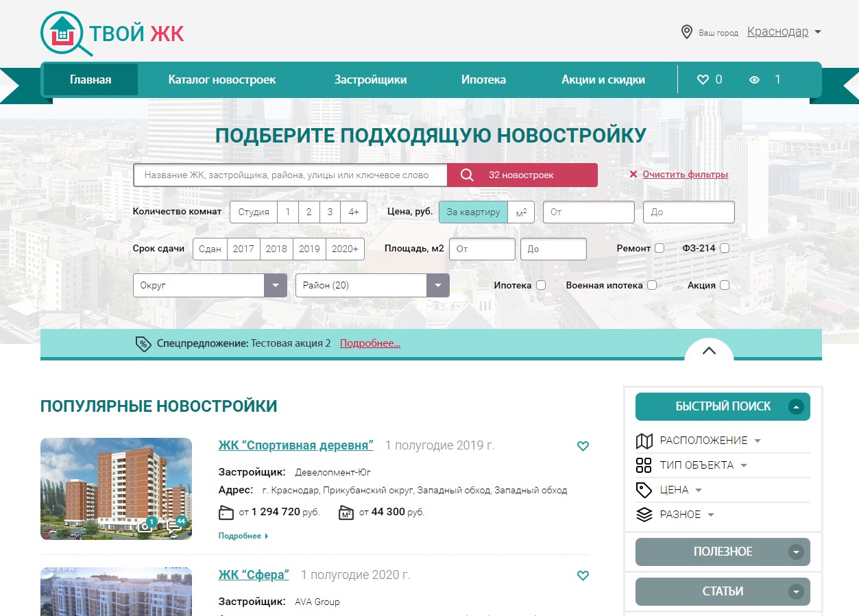
Task: Click the grid icon beside Тип объекта
Action: pos(644,465)
